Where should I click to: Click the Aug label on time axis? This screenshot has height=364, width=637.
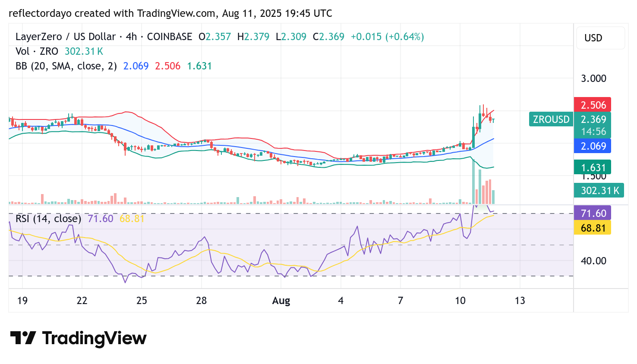[x=281, y=301]
